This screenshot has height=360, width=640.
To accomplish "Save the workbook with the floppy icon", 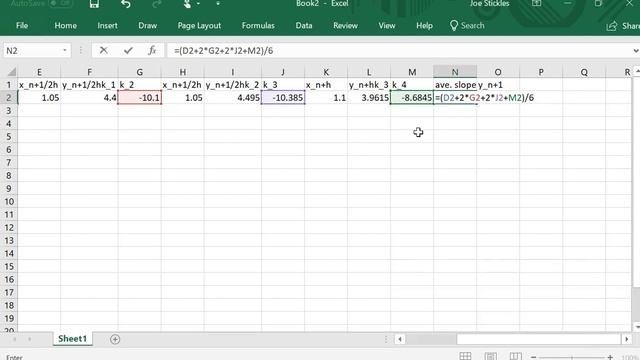I will 94,4.
